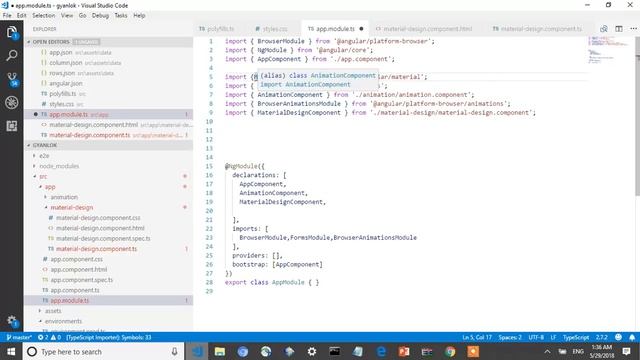Screen dimensions: 640x360
Task: Open the Manage gear menu
Action: (12, 321)
